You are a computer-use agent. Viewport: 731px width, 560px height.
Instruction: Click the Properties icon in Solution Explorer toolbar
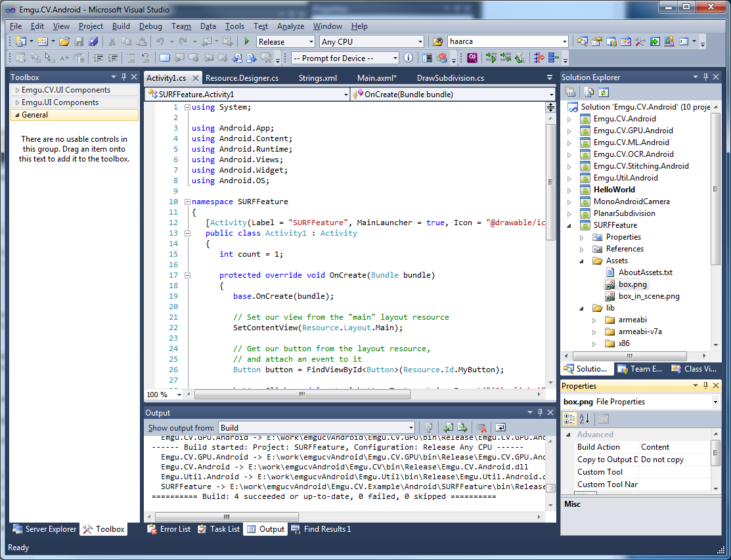569,93
